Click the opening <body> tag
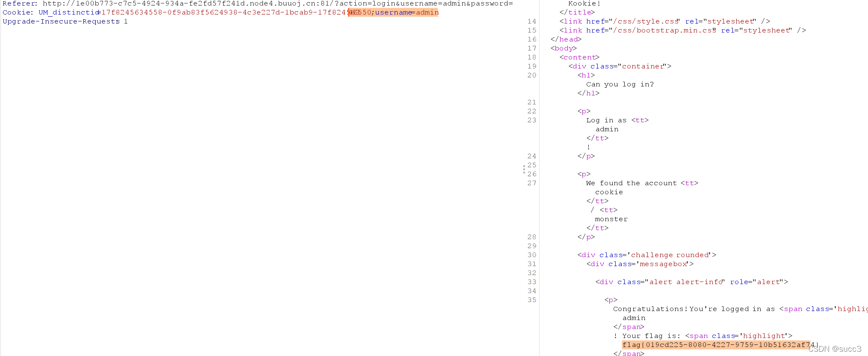The height and width of the screenshot is (356, 868). coord(564,48)
